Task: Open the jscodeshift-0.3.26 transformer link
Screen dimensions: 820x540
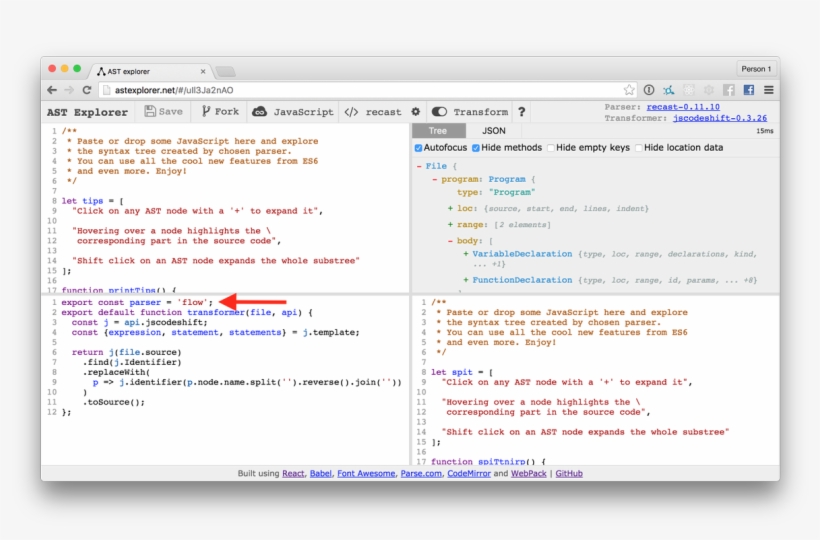Action: pyautogui.click(x=720, y=118)
